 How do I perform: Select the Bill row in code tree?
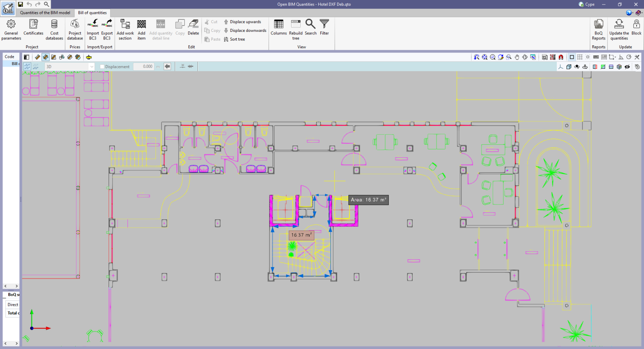[x=11, y=63]
